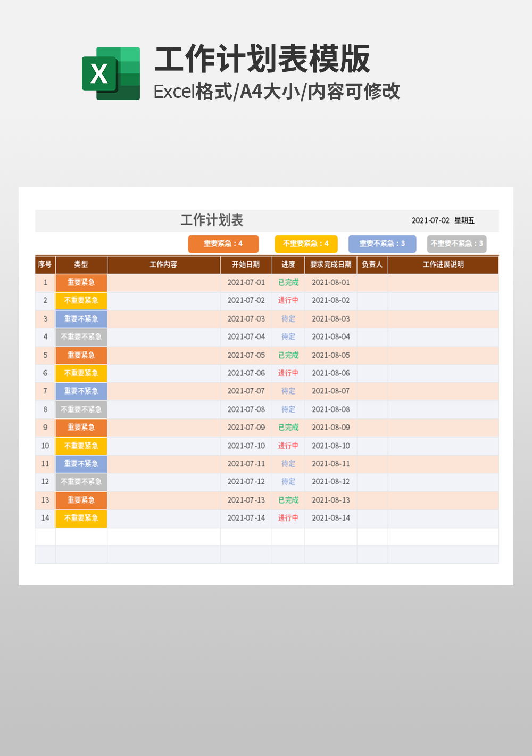Screen dimensions: 532x756
Task: Click the 进行中 status in row 14
Action: point(288,518)
